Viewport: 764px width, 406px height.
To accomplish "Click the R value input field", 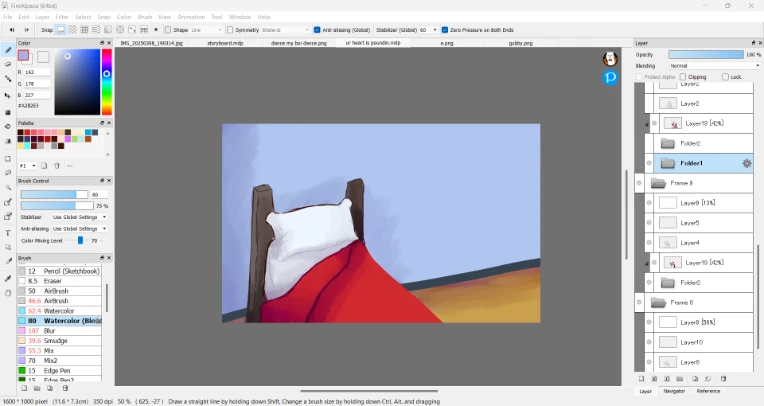I will coord(37,72).
